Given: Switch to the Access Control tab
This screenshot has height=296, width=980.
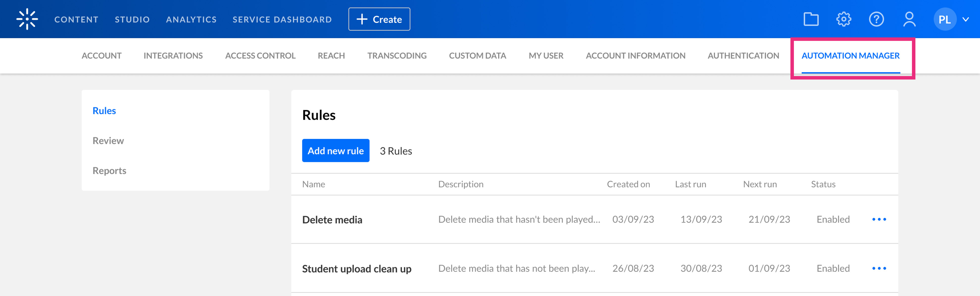Looking at the screenshot, I should click(x=260, y=56).
